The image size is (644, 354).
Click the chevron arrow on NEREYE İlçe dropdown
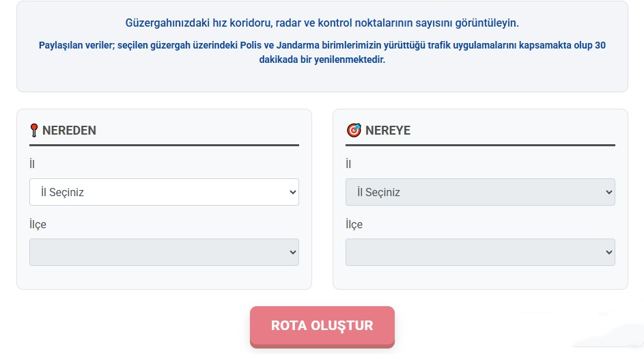tap(609, 252)
